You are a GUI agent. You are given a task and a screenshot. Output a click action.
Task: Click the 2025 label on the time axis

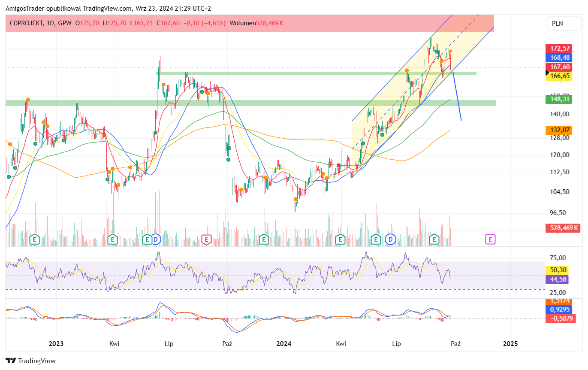[510, 344]
